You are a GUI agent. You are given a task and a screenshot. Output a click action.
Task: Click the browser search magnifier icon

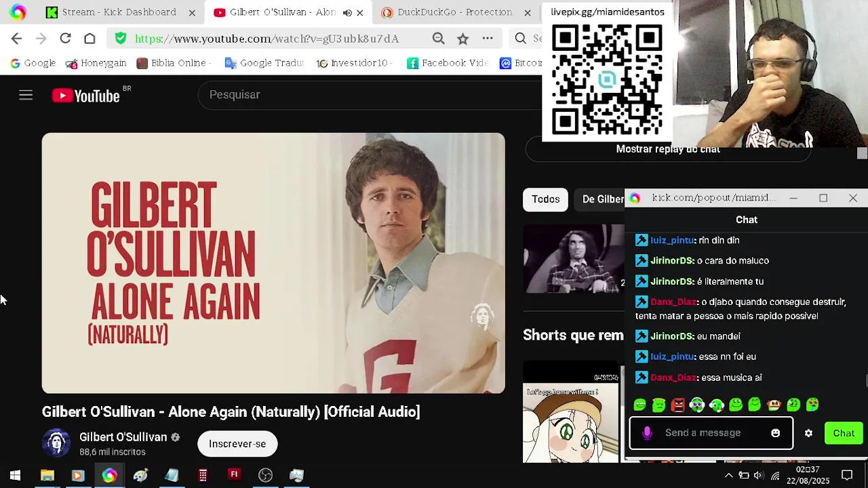[x=520, y=39]
